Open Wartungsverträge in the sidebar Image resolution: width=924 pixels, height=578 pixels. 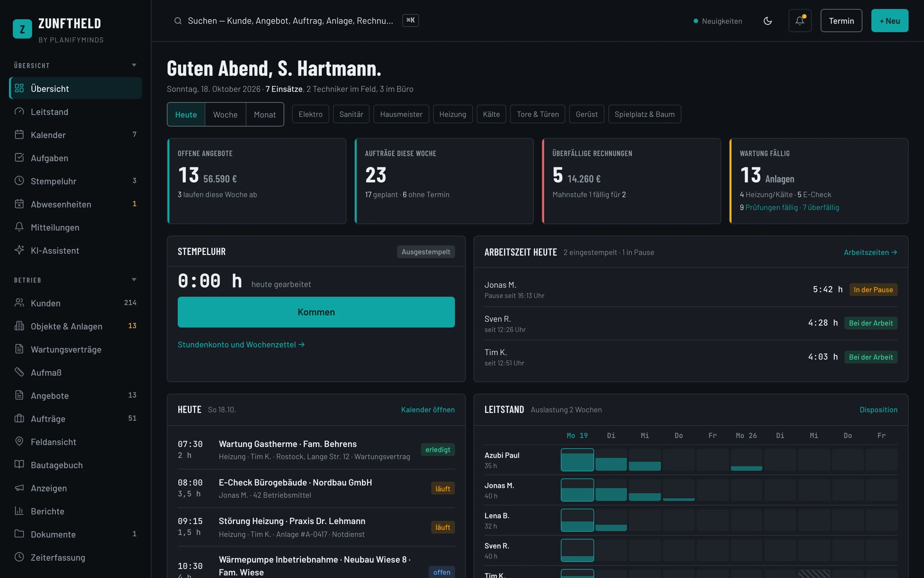tap(75, 349)
